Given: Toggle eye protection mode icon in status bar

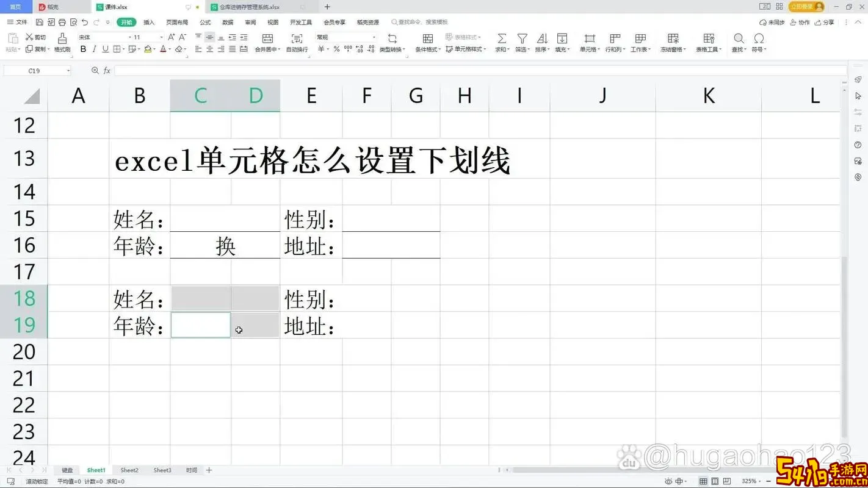Looking at the screenshot, I should [668, 481].
